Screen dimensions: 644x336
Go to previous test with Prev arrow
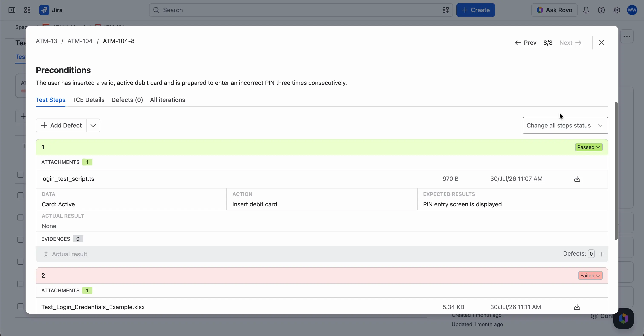point(526,42)
